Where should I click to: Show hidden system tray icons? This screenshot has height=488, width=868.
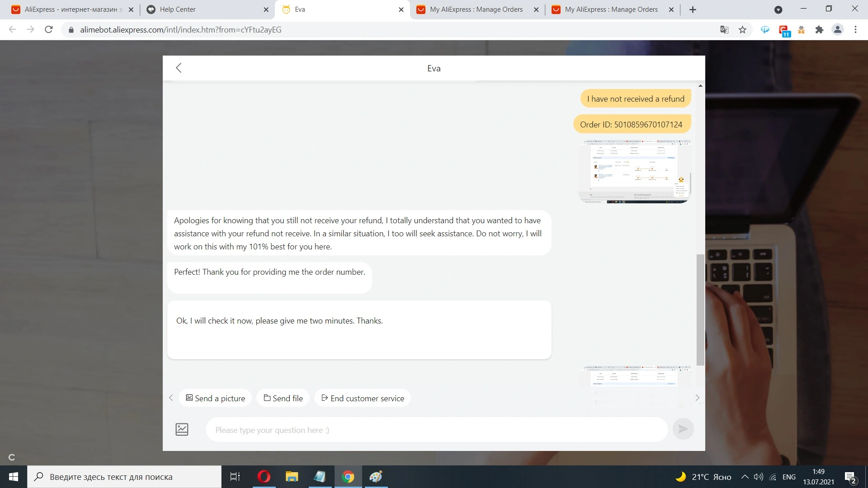tap(745, 477)
